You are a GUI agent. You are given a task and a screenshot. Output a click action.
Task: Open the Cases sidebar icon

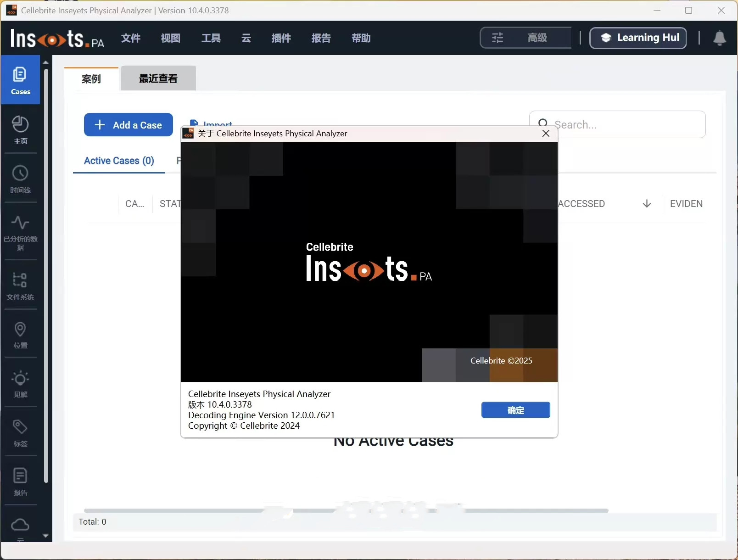point(20,80)
